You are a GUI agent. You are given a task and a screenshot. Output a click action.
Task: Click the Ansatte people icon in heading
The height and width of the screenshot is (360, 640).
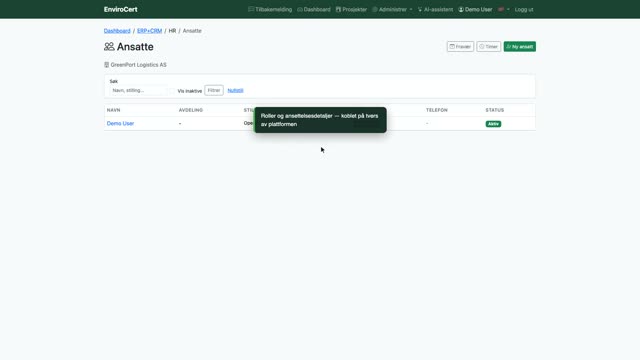tap(109, 47)
